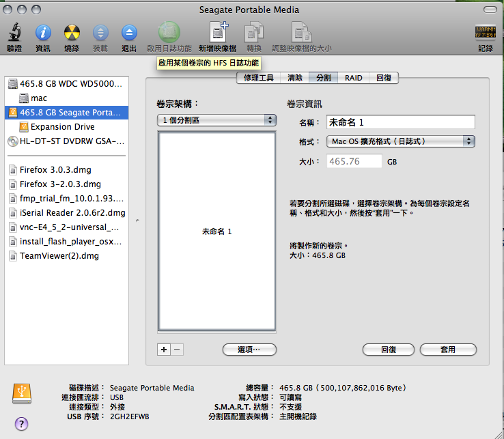This screenshot has width=504, height=439.
Task: Select TeamViewer(2).dmg in the sidebar
Action: (66, 256)
